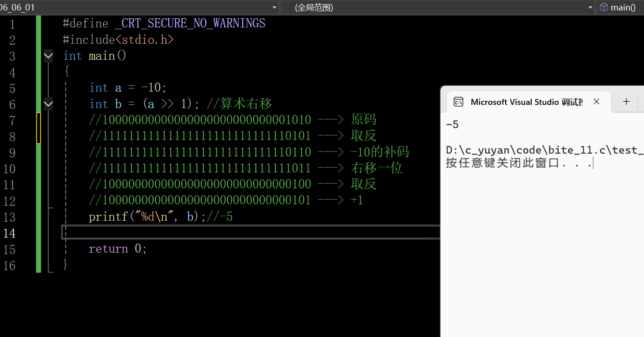Image resolution: width=644 pixels, height=337 pixels.
Task: Place cursor on empty line 14
Action: pos(251,233)
